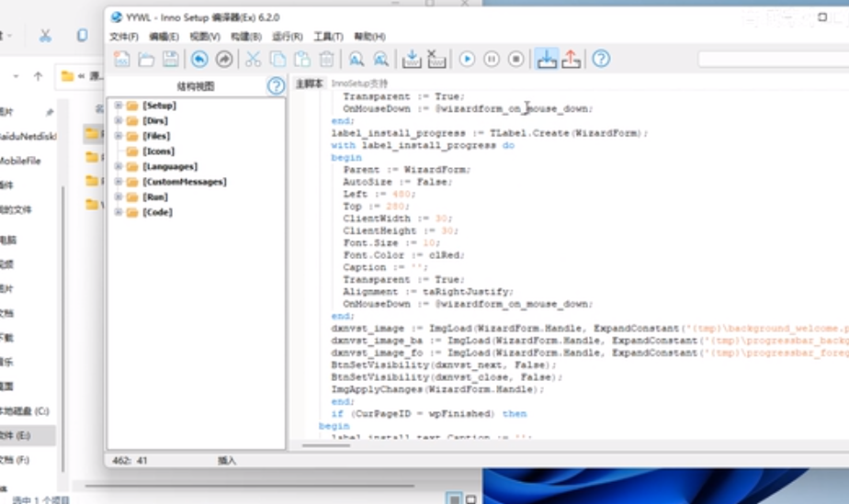Click the Cut (scissors) toolbar icon
Viewport: 849px width, 504px height.
pyautogui.click(x=253, y=59)
